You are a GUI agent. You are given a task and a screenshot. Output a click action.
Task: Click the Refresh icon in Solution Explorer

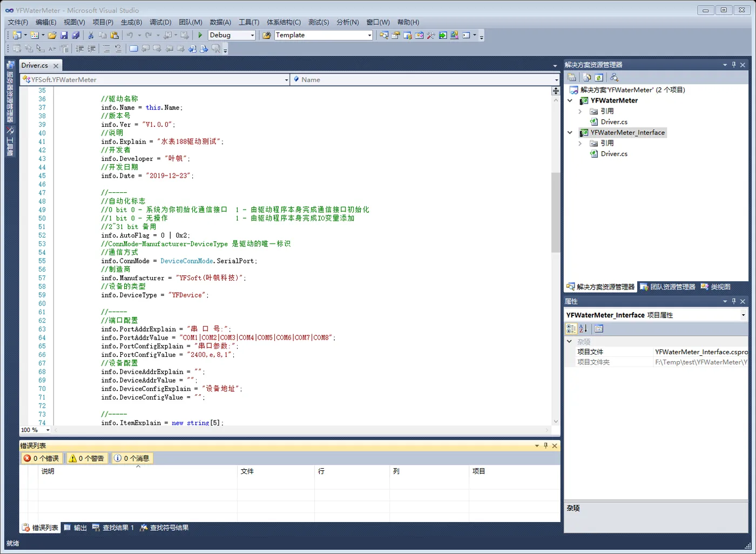599,77
